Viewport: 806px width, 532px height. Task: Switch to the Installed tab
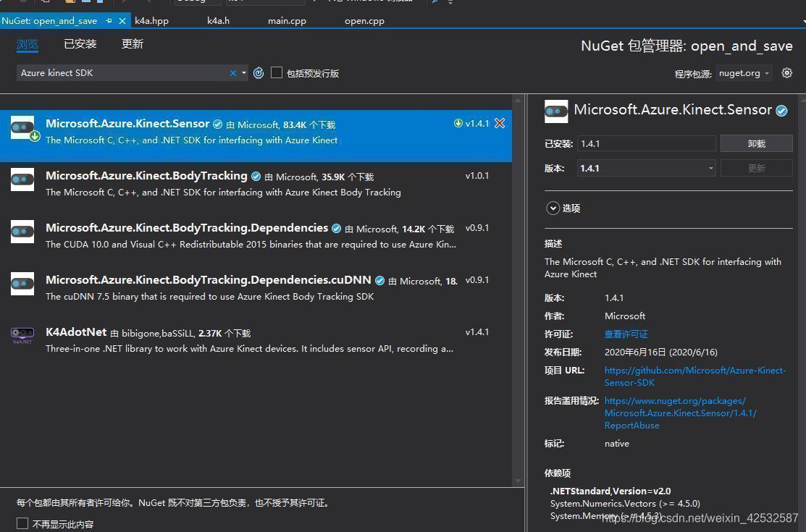(x=80, y=43)
